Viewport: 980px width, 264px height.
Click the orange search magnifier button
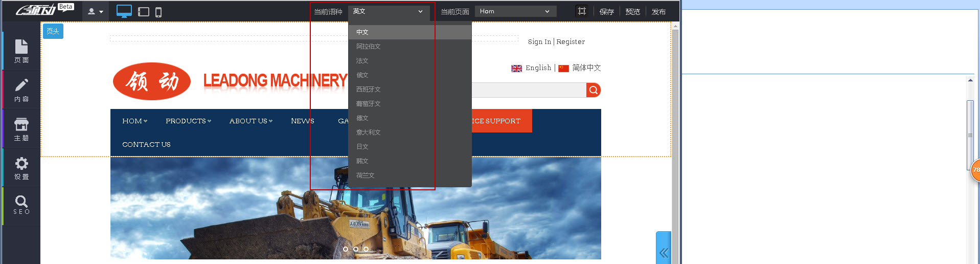593,90
